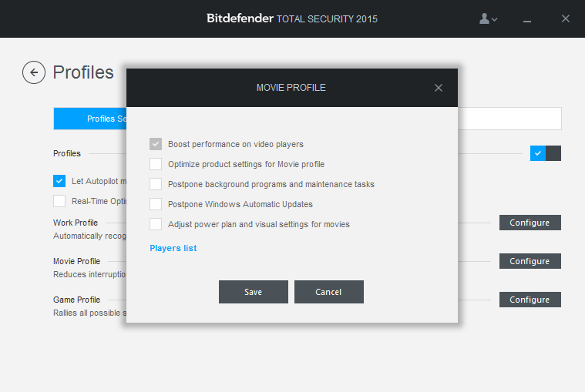Minimize the Bitdefender window
Image resolution: width=585 pixels, height=392 pixels.
tap(526, 19)
